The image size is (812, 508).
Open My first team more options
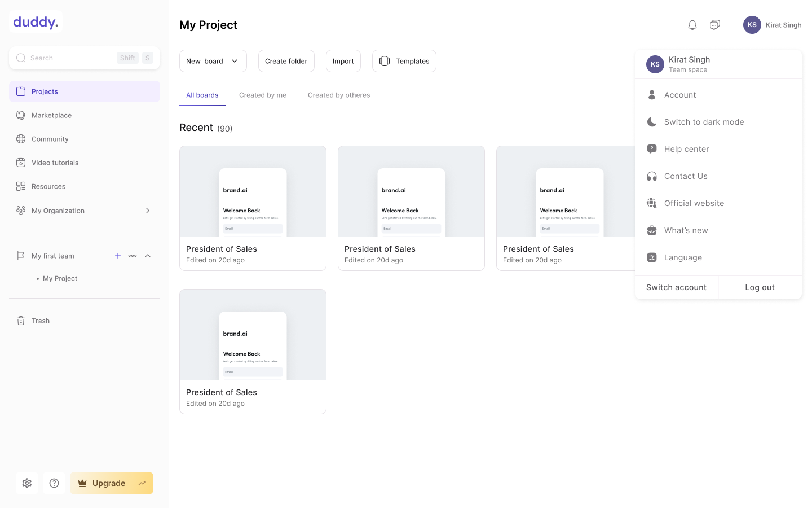point(133,256)
